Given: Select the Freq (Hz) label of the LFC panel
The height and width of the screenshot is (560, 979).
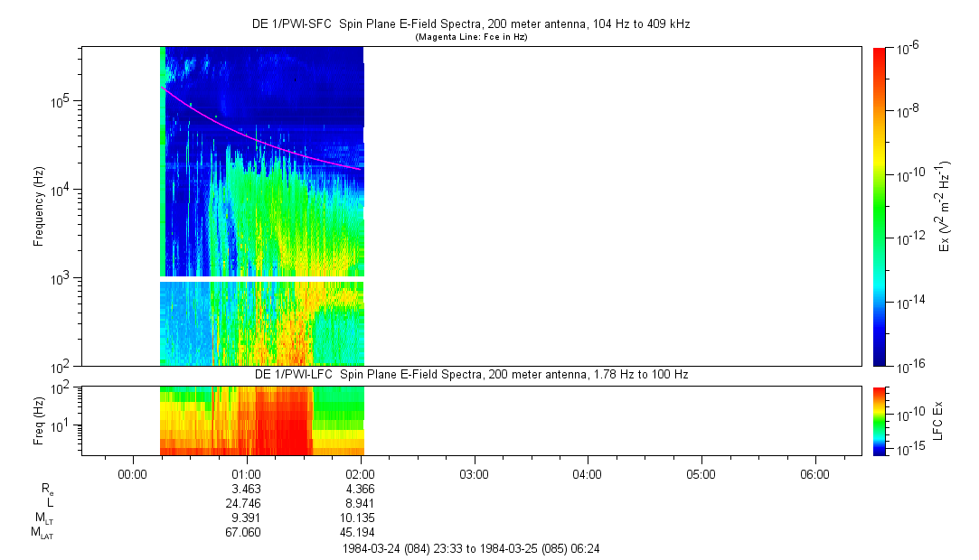Looking at the screenshot, I should 41,420.
